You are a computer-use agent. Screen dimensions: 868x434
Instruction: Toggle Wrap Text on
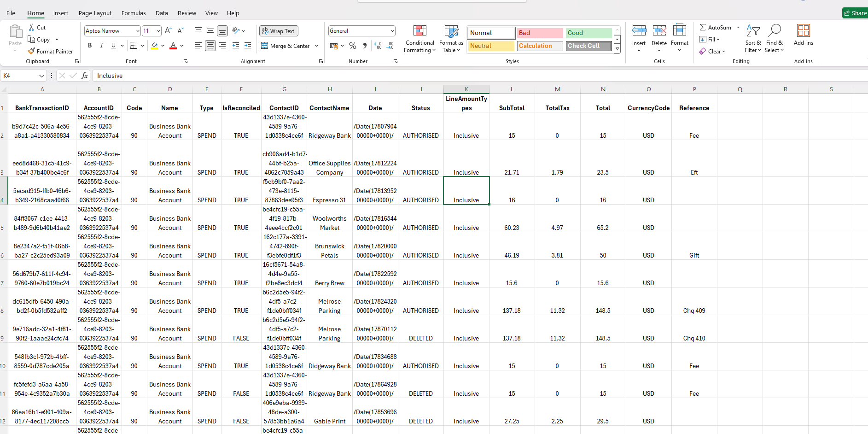click(x=279, y=31)
